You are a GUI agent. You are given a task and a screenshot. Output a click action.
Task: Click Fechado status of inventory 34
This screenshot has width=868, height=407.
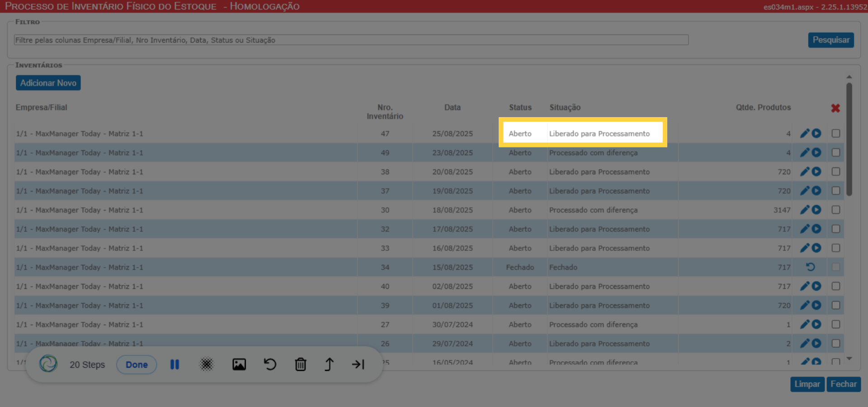tap(520, 267)
